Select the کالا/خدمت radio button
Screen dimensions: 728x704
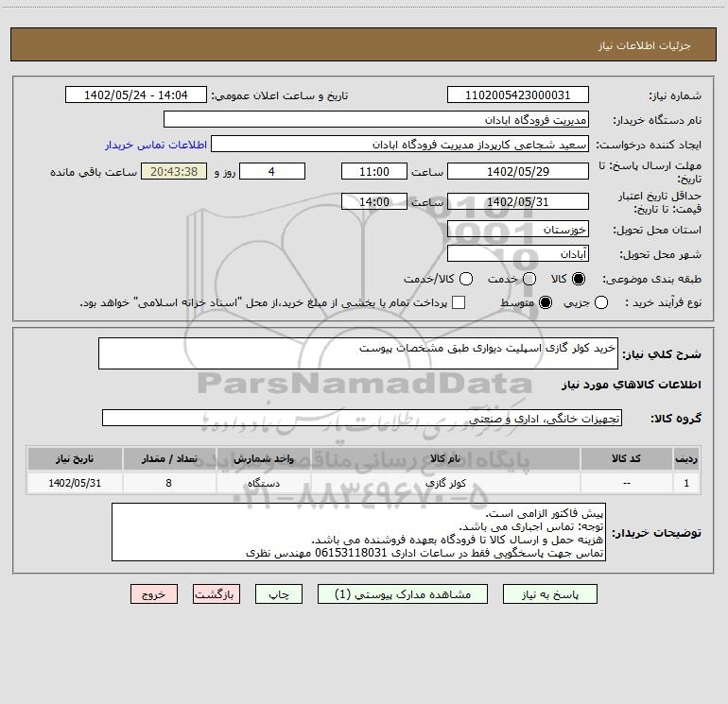466,279
